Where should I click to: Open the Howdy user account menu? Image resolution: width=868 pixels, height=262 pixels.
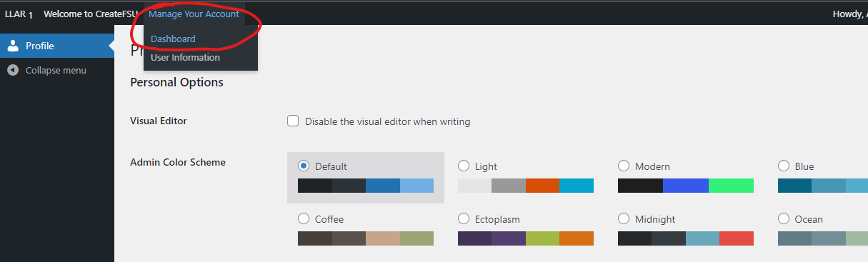coord(850,14)
